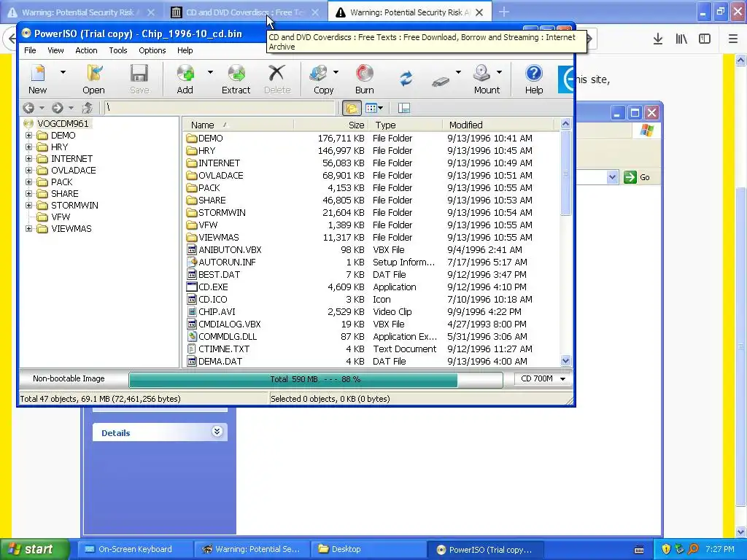Click Firefox sidebar icon
Image resolution: width=747 pixels, height=560 pixels.
(x=705, y=39)
